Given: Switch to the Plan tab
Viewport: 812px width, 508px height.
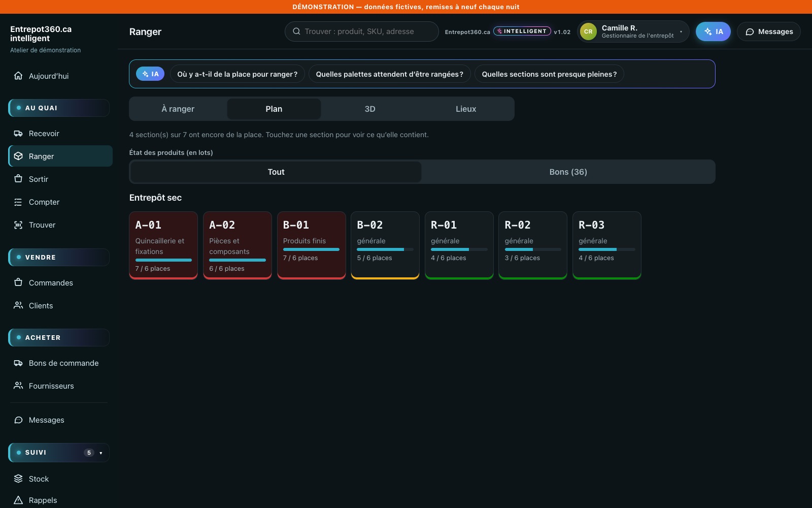Looking at the screenshot, I should 274,109.
